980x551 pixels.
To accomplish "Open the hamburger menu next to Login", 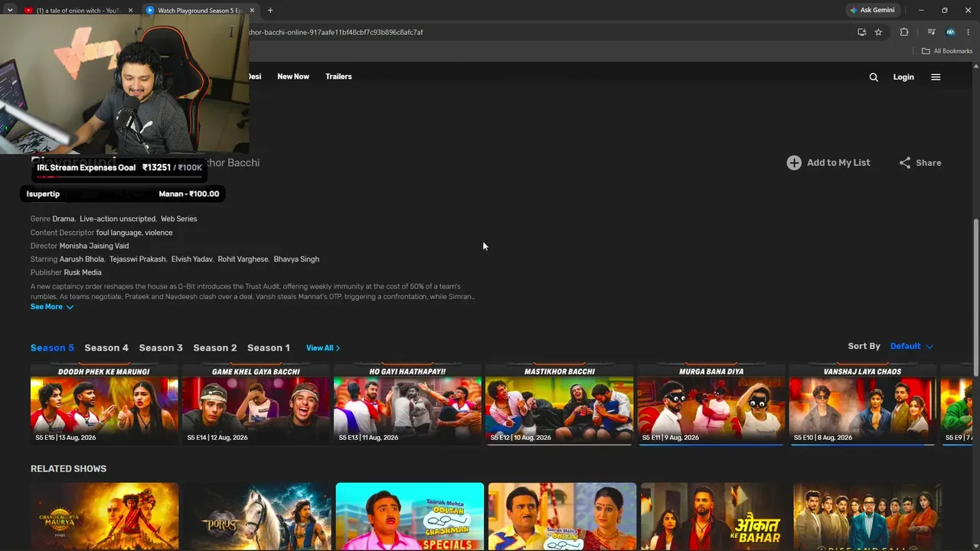I will point(936,77).
